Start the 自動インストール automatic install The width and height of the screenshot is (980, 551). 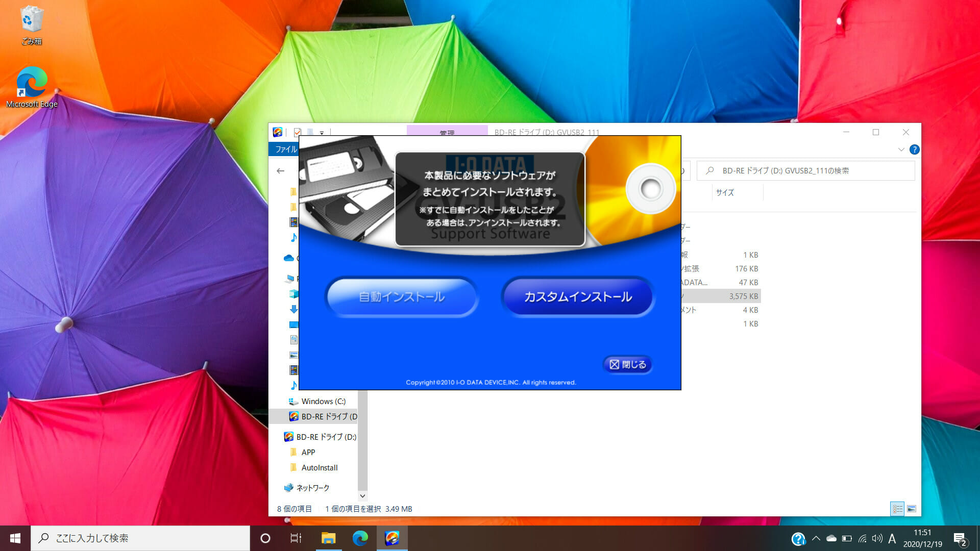[x=402, y=297]
